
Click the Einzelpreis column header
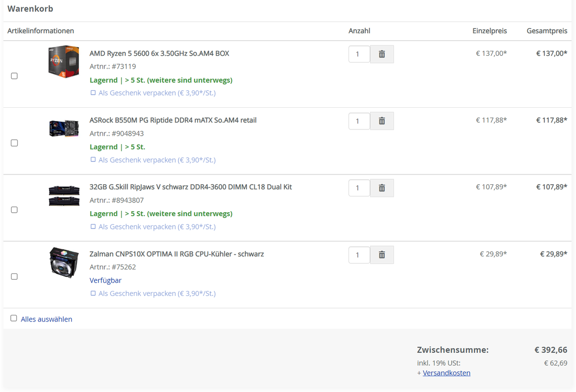pyautogui.click(x=489, y=31)
